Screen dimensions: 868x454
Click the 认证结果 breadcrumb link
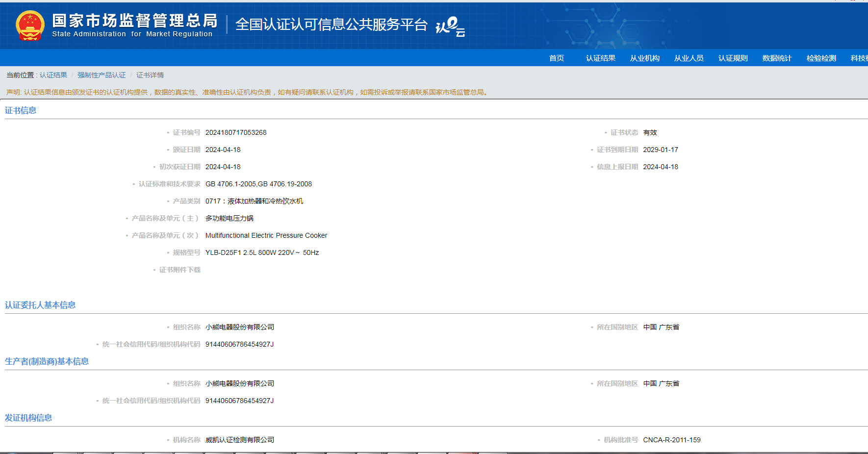click(53, 75)
